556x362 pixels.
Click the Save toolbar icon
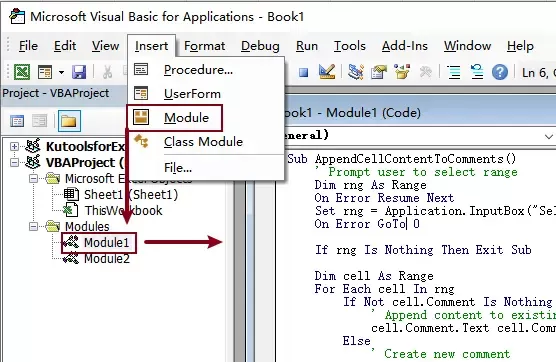(x=79, y=72)
